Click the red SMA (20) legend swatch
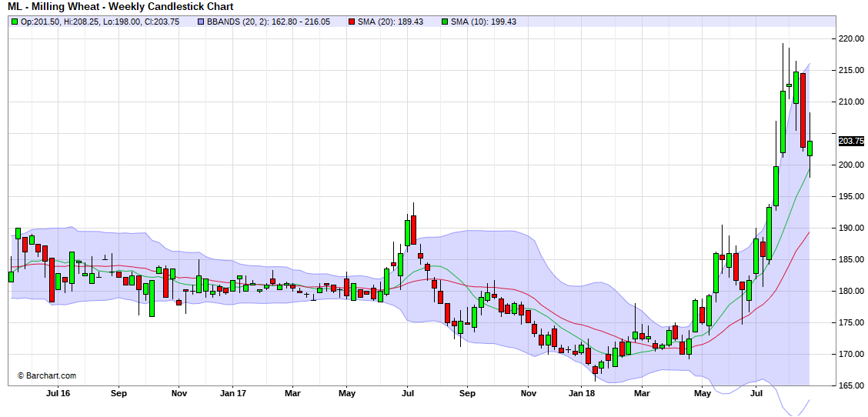Image resolution: width=868 pixels, height=417 pixels. tap(352, 22)
